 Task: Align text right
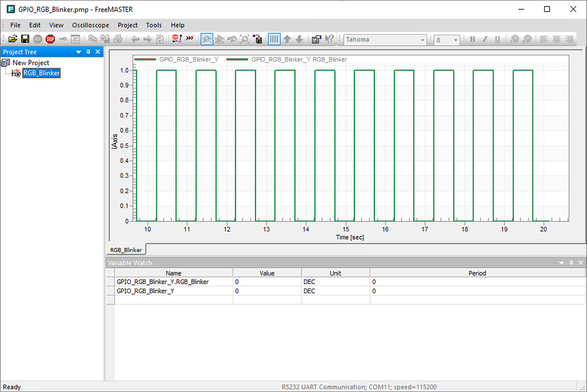(569, 39)
